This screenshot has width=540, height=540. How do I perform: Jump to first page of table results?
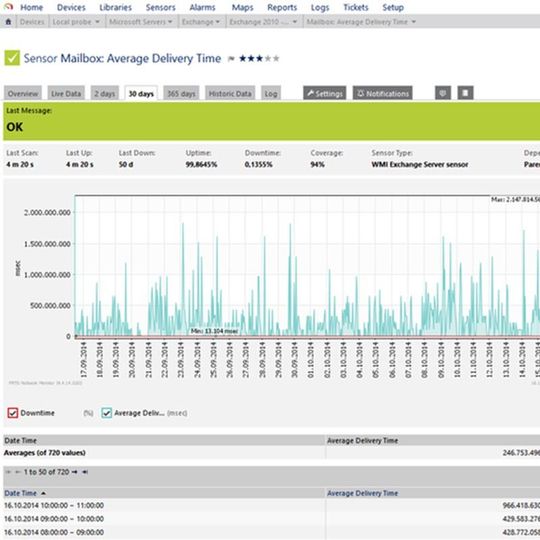click(9, 472)
